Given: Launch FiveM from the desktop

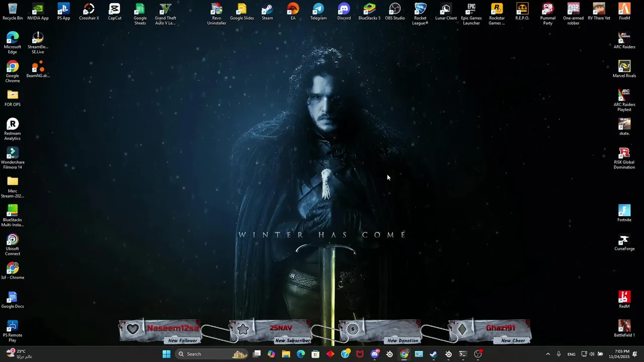Looking at the screenshot, I should coord(624,12).
